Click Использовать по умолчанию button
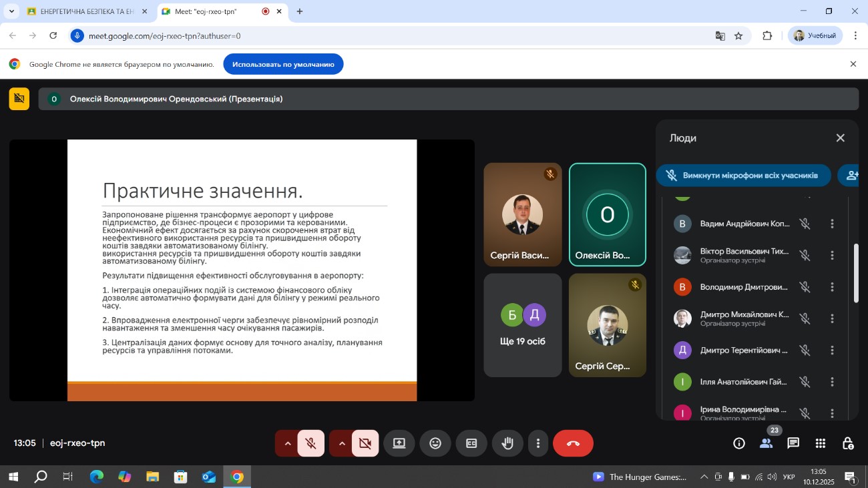The image size is (868, 488). click(283, 64)
